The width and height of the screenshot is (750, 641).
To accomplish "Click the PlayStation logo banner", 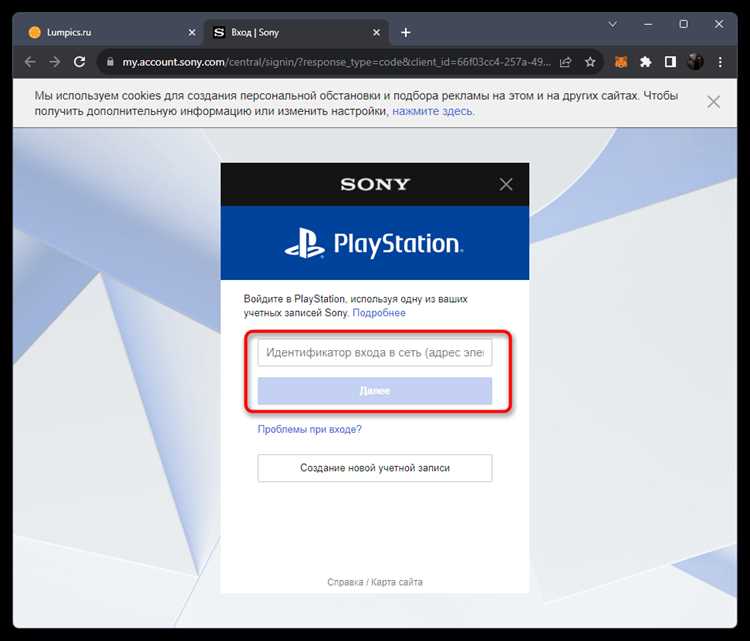I will click(375, 243).
